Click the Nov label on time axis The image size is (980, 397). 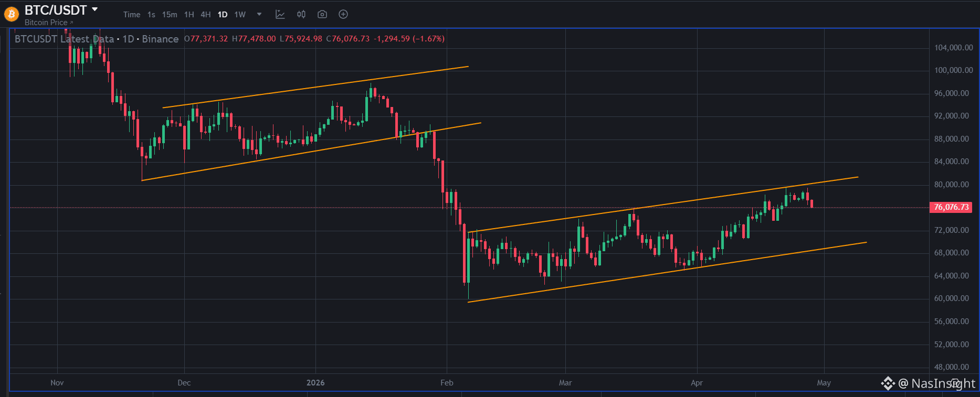coord(57,383)
